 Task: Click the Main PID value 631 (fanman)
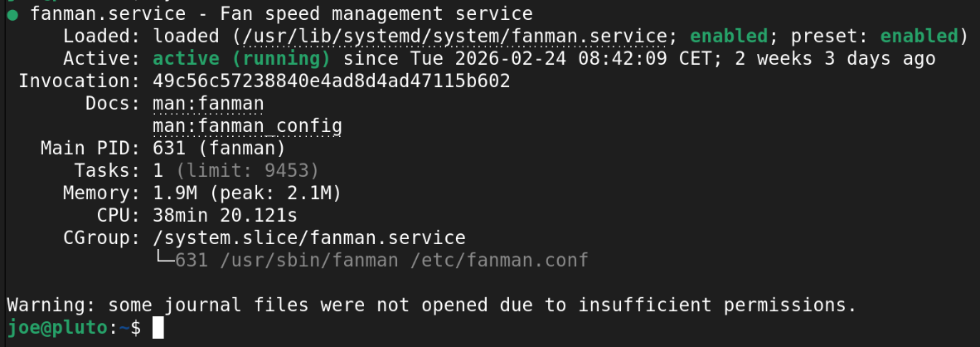219,149
